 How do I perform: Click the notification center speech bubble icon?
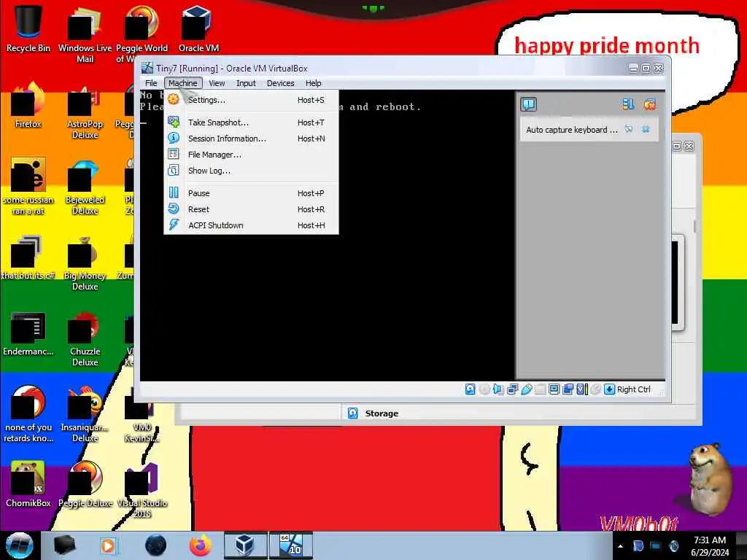[x=529, y=104]
